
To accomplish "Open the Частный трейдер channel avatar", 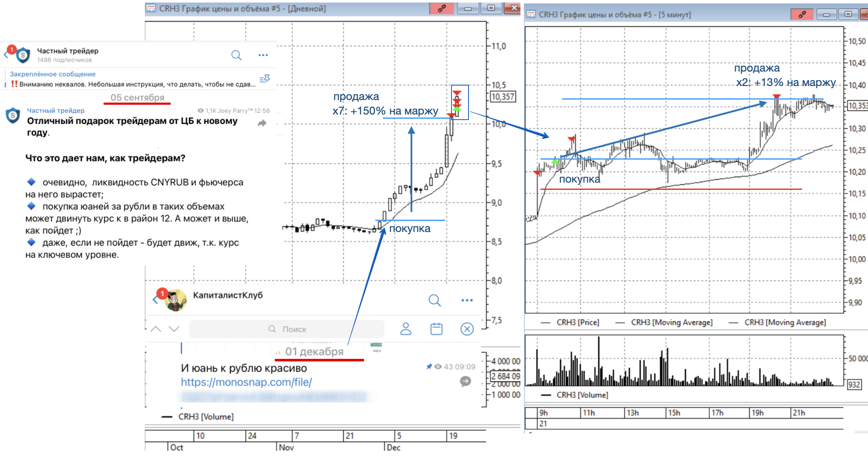I will click(x=23, y=55).
